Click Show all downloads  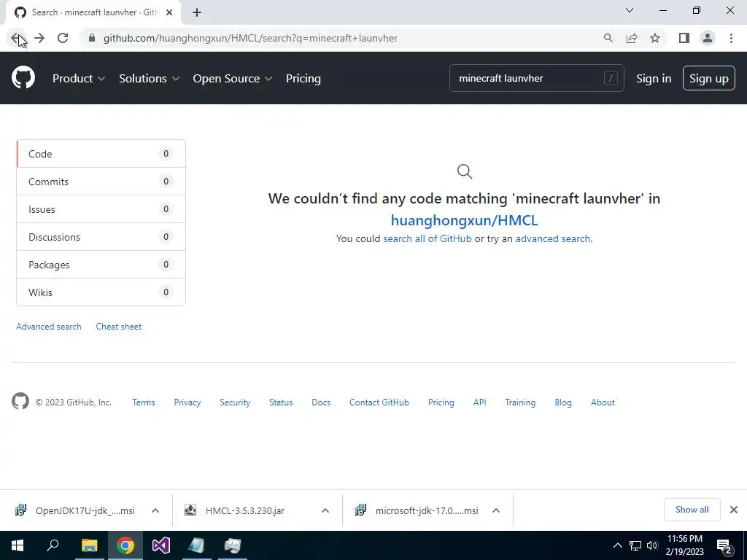(692, 510)
